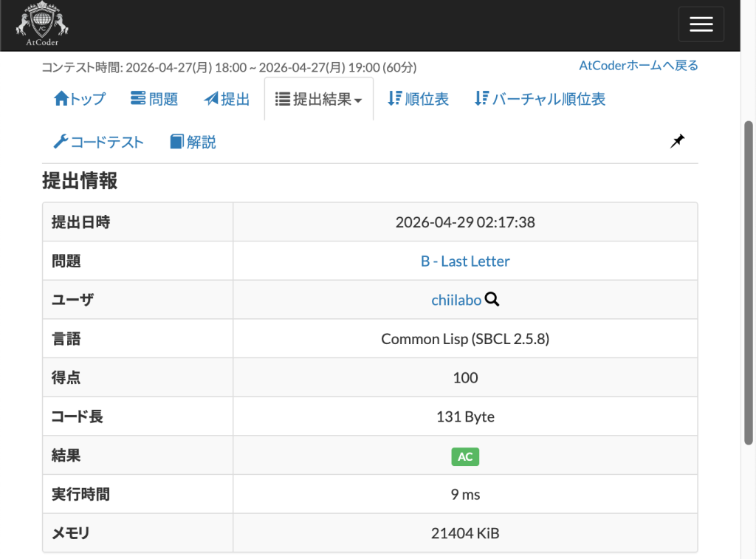Click the page's vertical scrollbar

pos(748,281)
